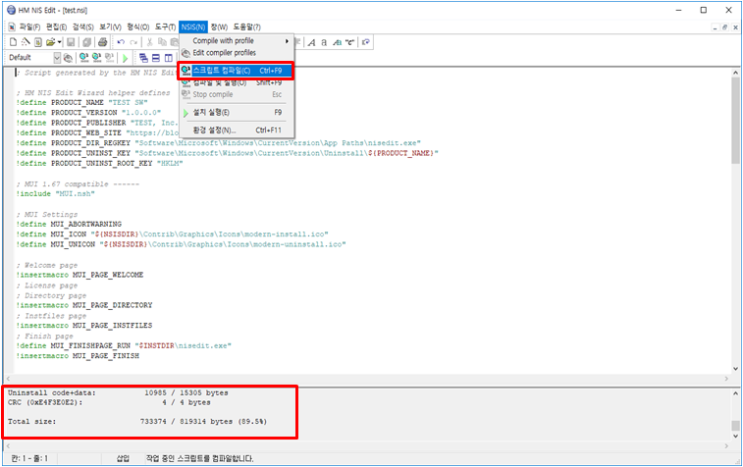Image resolution: width=743 pixels, height=467 pixels.
Task: Open the 편집(E) menu
Action: pos(56,27)
